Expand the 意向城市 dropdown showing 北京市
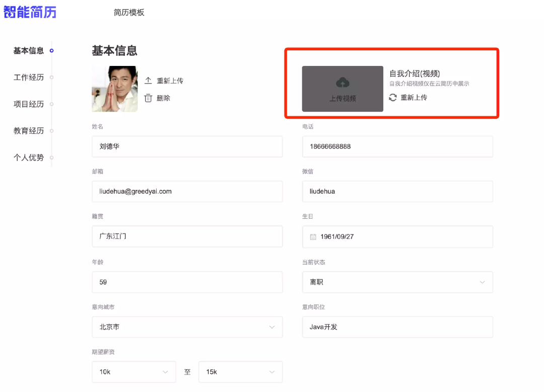 [187, 327]
